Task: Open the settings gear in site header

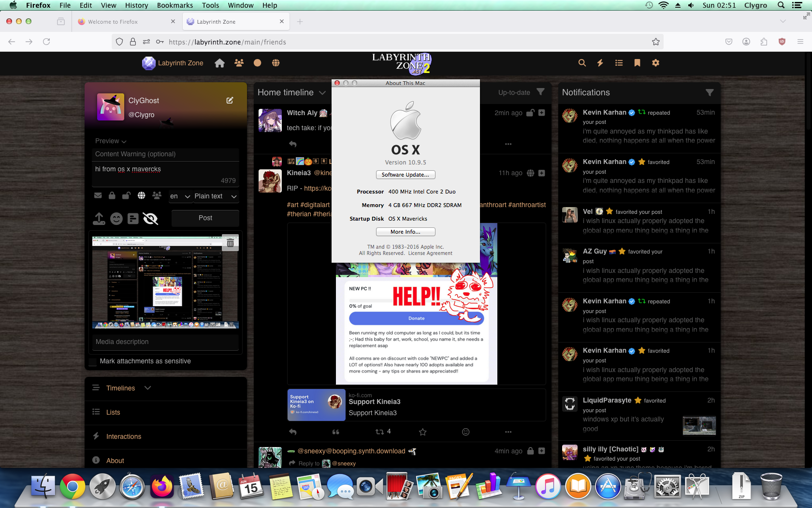Action: 655,63
